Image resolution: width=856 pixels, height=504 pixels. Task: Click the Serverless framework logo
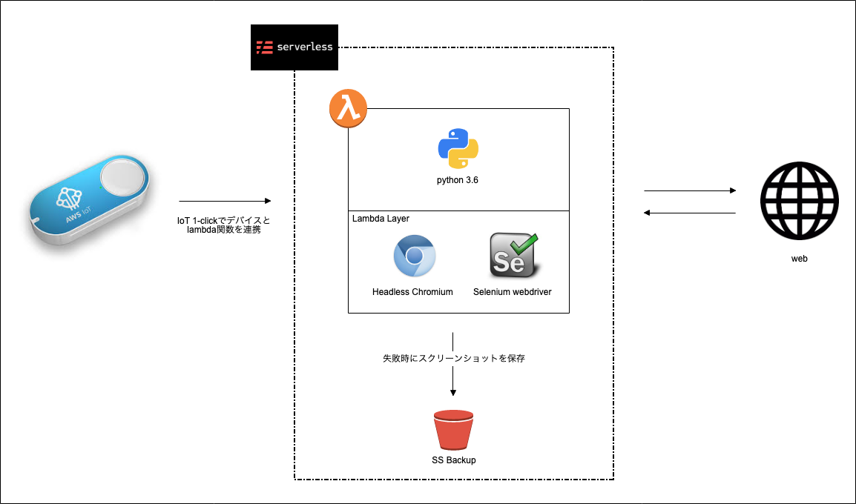(x=294, y=47)
